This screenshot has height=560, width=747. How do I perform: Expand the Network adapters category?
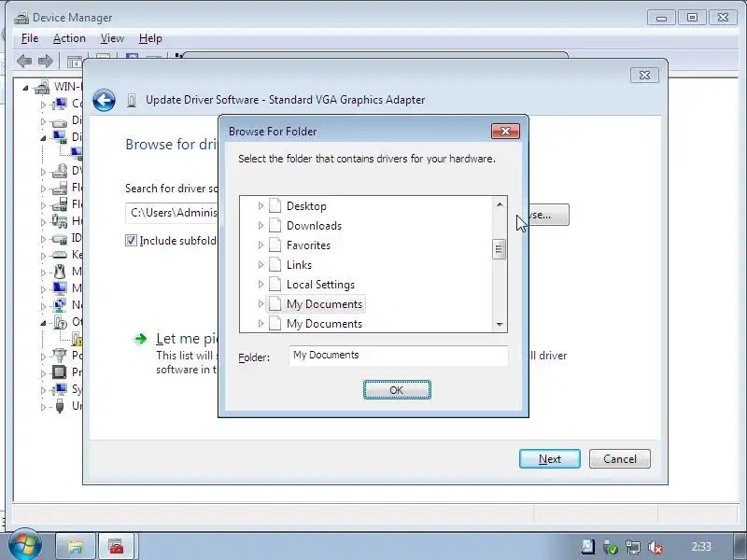(43, 306)
